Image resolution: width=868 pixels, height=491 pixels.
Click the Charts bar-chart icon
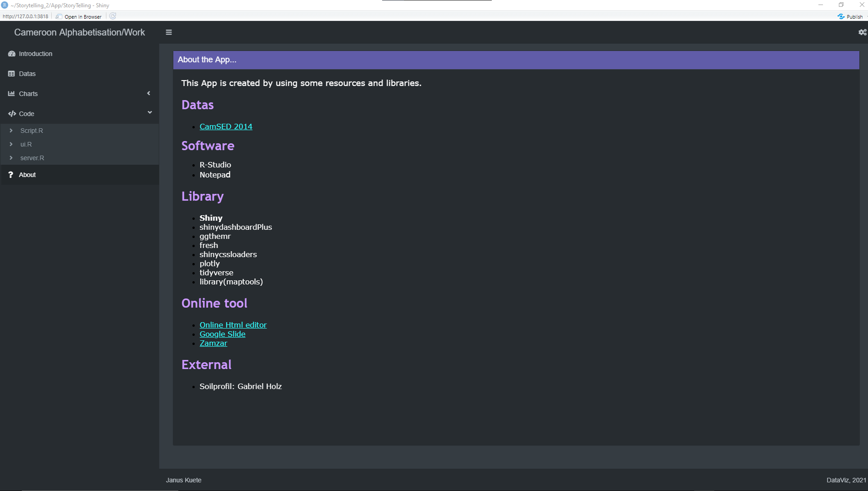tap(12, 93)
